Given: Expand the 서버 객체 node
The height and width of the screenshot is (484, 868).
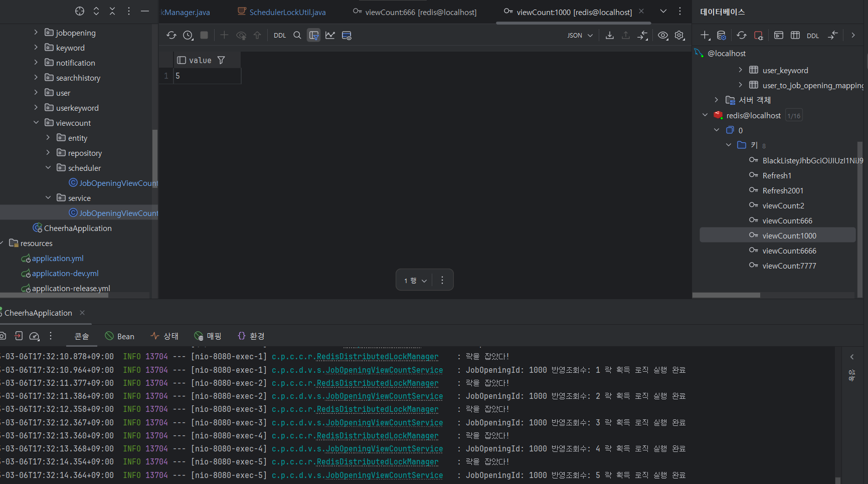Looking at the screenshot, I should coord(716,100).
